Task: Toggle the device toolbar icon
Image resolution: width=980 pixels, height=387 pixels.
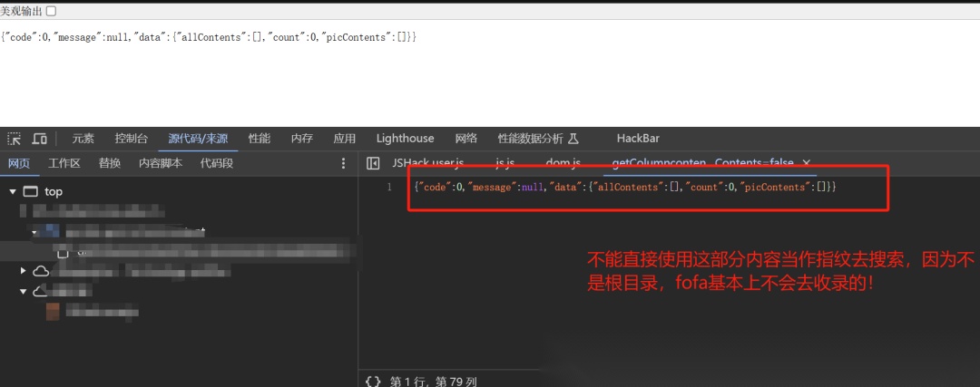Action: [40, 139]
